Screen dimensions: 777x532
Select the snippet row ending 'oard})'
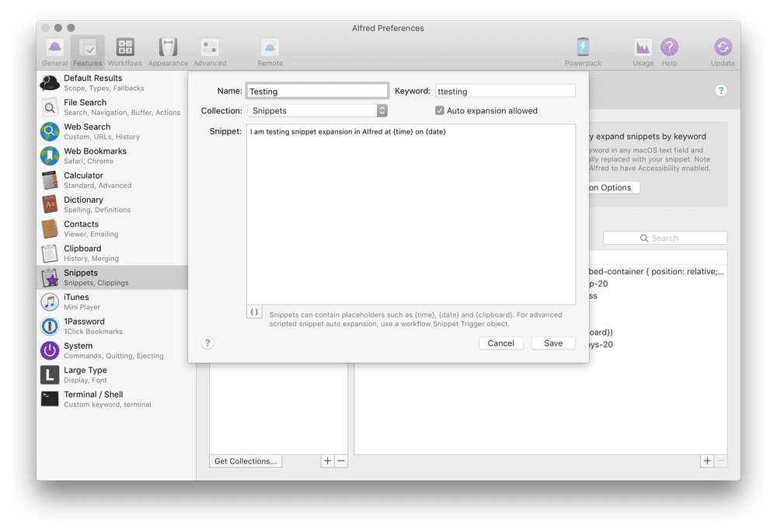[x=657, y=332]
